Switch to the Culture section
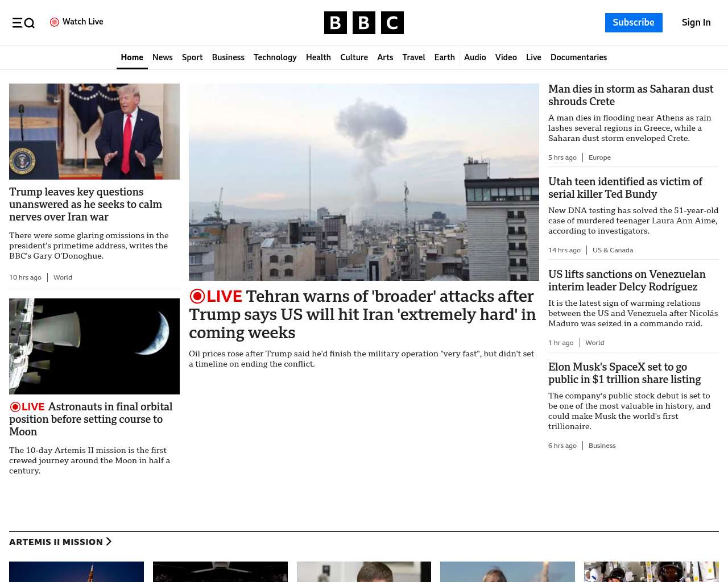 [354, 57]
